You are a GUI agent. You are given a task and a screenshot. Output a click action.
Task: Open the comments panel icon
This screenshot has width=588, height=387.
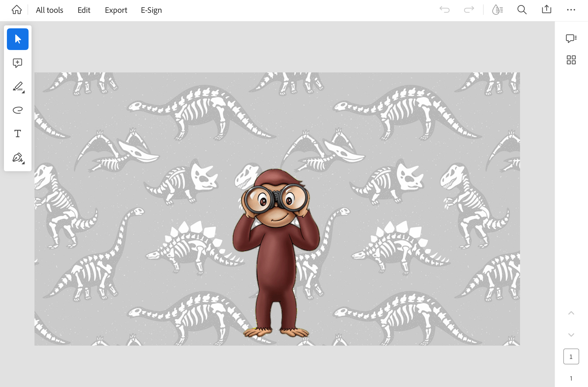(x=571, y=38)
